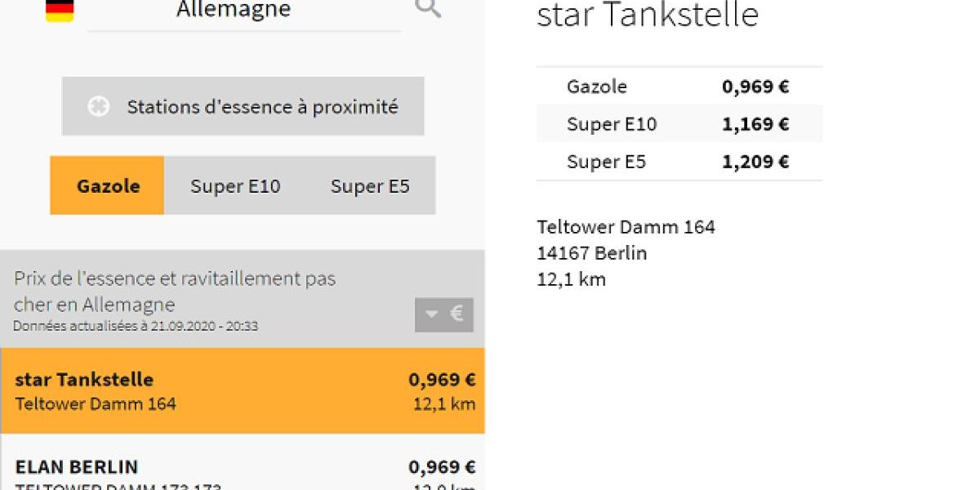Image resolution: width=980 pixels, height=490 pixels.
Task: Click the magnifying glass search icon
Action: point(428,9)
